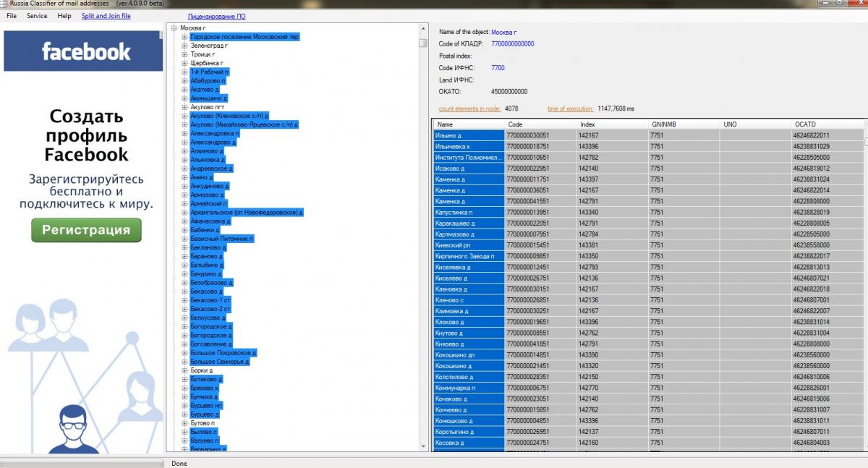Sort table by OCATD column header
Viewport: 868px width, 468px height.
click(x=827, y=124)
